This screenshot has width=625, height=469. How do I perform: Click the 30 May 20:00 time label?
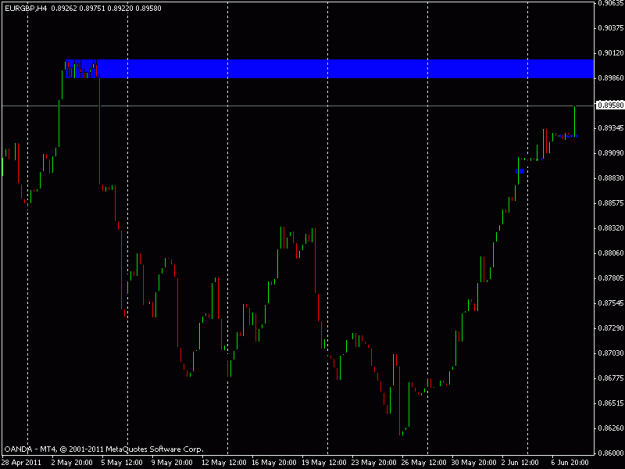coord(474,463)
